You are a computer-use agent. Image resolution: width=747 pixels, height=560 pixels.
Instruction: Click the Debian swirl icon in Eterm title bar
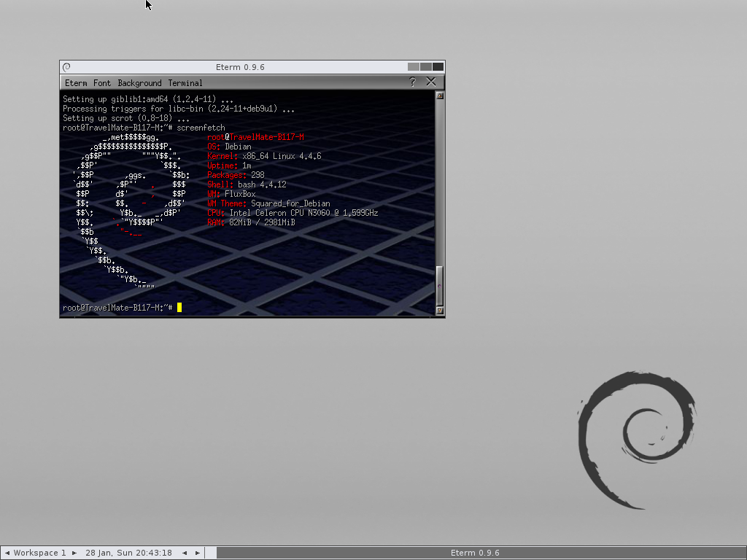66,67
